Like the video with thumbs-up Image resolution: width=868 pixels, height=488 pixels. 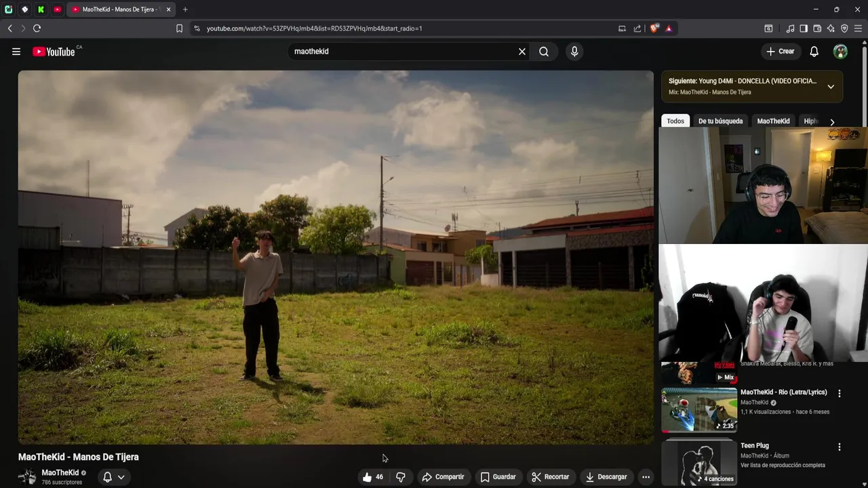[x=373, y=477]
